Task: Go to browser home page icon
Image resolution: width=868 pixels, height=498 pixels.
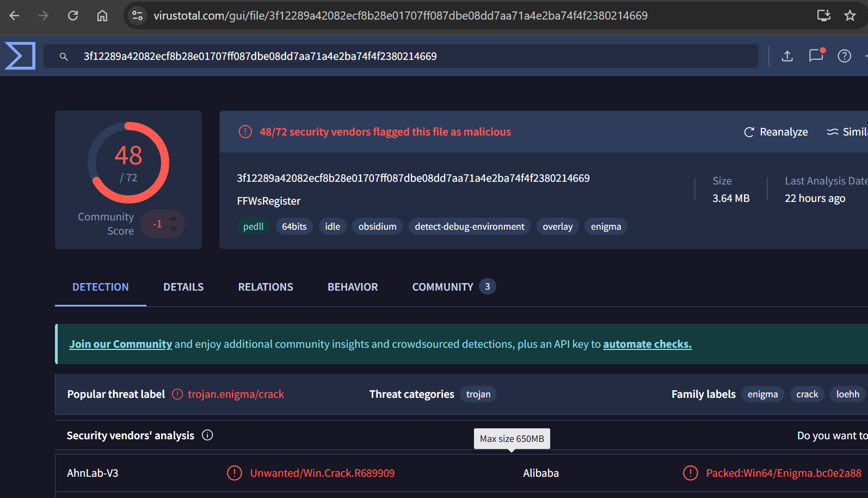Action: tap(102, 16)
